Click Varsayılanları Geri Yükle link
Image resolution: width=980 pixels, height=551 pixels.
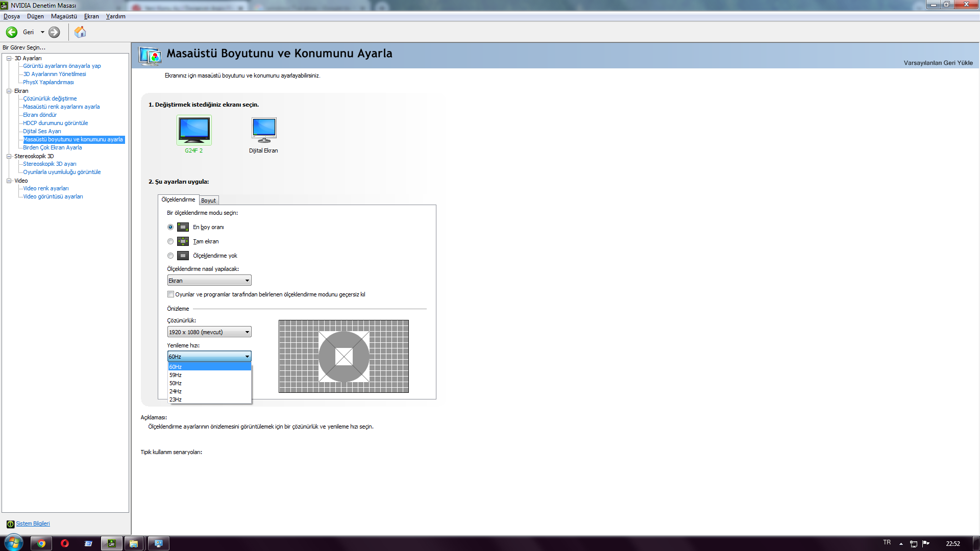[x=938, y=63]
